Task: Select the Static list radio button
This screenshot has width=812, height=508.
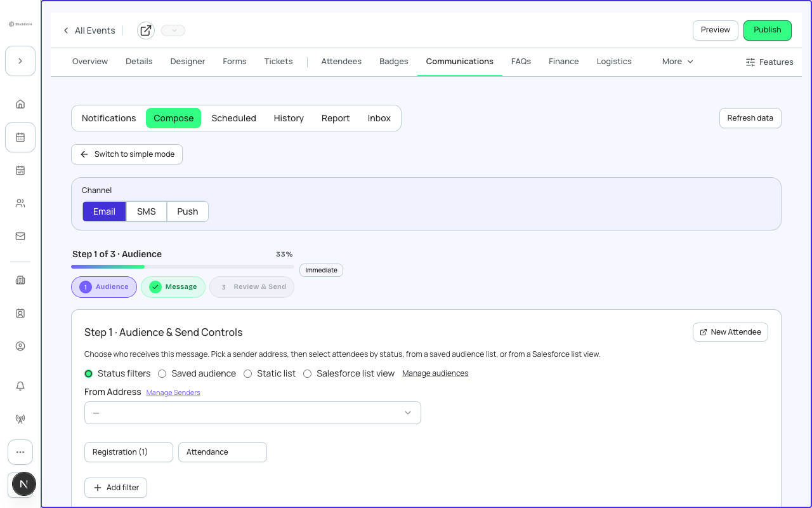Action: [248, 373]
